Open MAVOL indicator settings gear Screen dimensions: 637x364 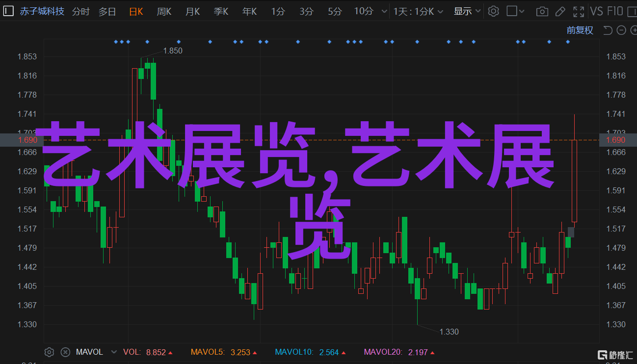[x=49, y=352]
